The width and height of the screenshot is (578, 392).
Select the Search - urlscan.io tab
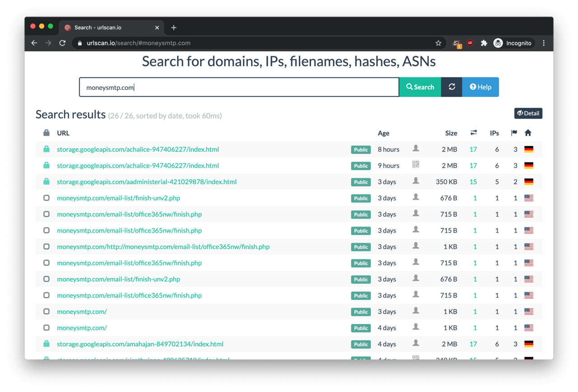(112, 28)
